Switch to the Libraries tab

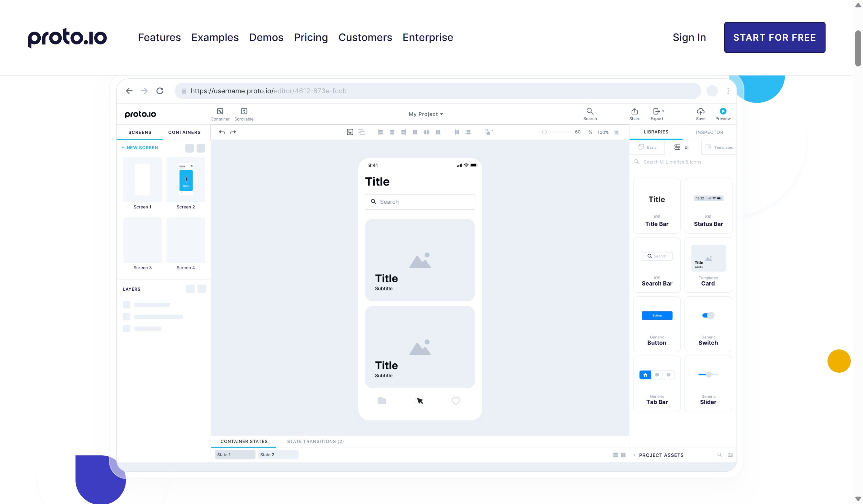tap(655, 132)
